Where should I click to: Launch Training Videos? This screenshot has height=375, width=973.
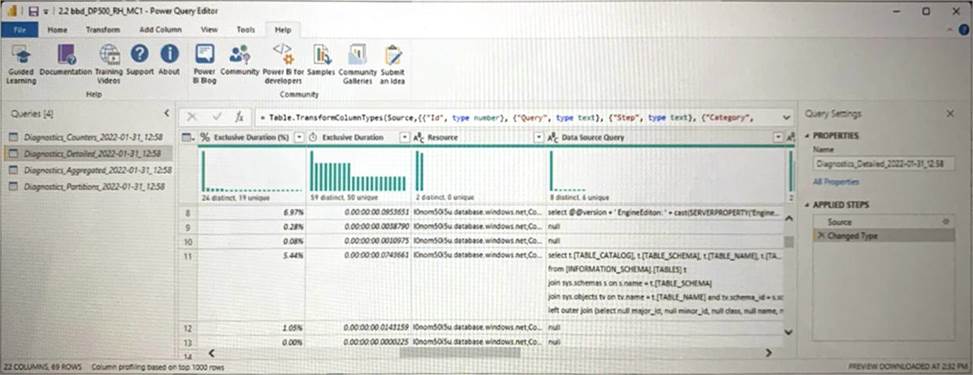[x=109, y=64]
